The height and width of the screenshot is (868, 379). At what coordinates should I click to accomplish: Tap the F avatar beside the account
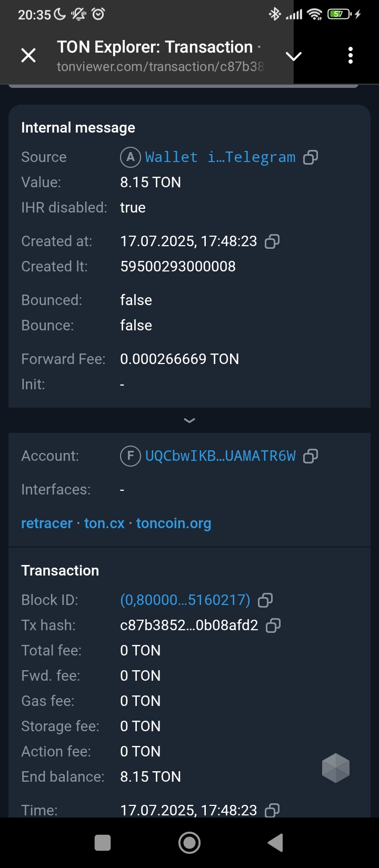coord(130,456)
